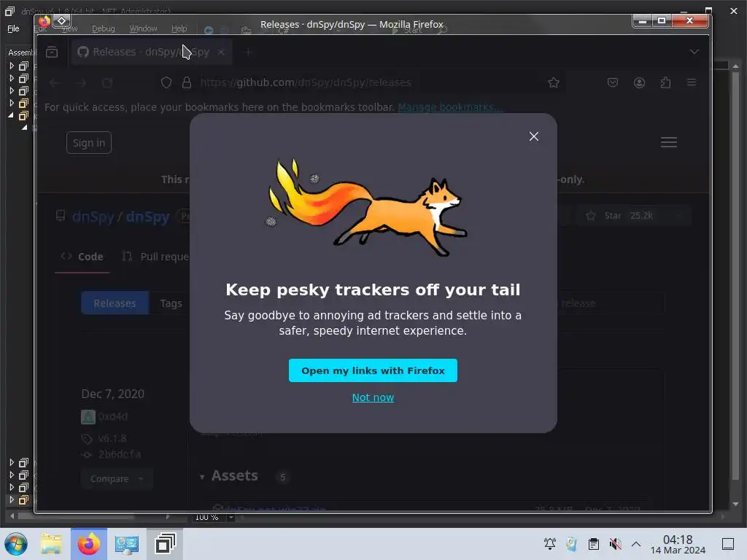Go forward in Firefox history

[81, 83]
